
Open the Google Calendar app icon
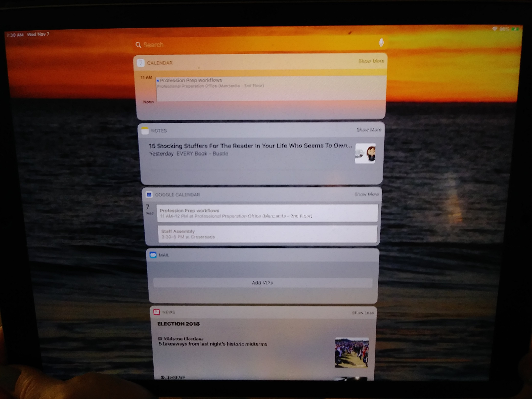click(x=149, y=195)
